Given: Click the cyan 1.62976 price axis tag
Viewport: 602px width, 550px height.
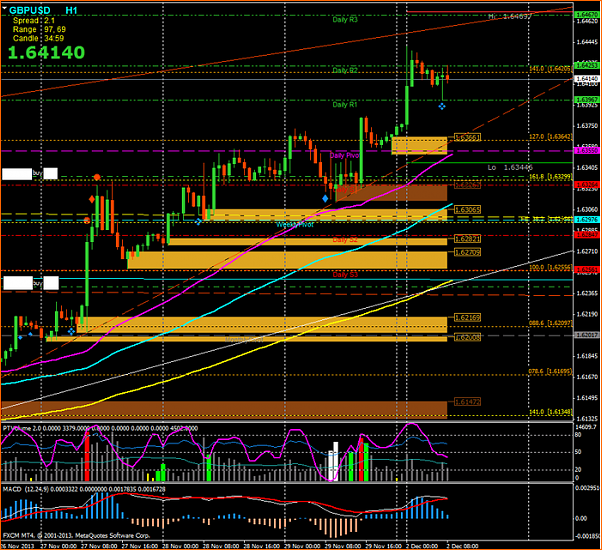Looking at the screenshot, I should click(587, 220).
